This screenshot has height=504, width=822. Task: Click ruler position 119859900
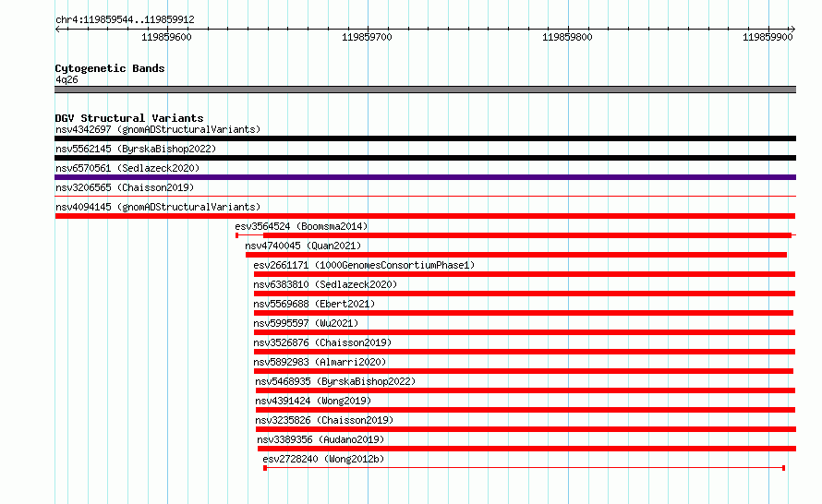[768, 37]
